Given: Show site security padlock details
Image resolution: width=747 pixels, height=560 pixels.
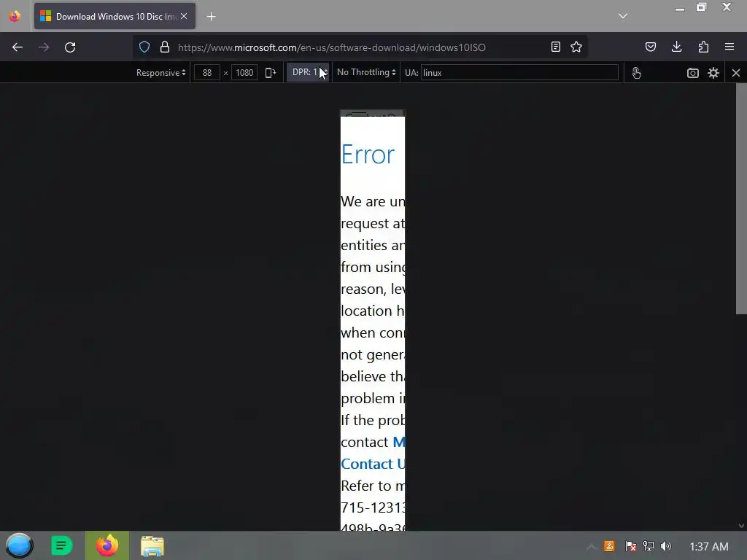Looking at the screenshot, I should pyautogui.click(x=165, y=47).
